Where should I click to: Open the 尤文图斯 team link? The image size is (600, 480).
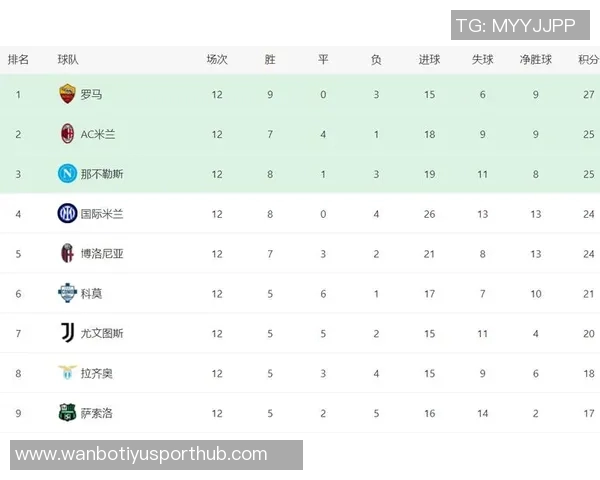[x=102, y=333]
